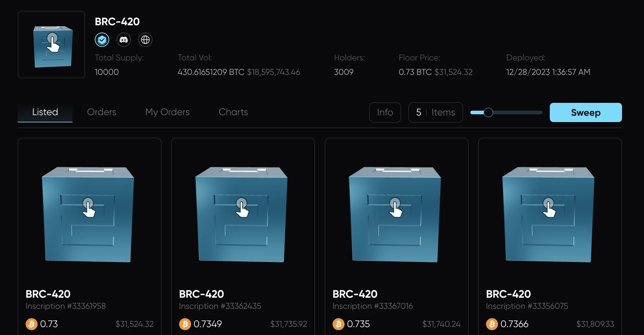Switch to the Listed tab

tap(45, 112)
